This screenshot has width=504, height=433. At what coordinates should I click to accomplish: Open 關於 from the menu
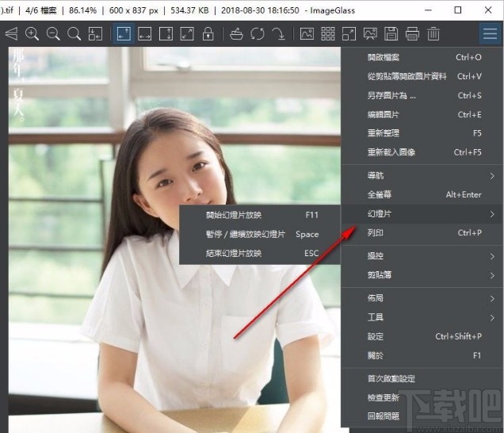(422, 355)
